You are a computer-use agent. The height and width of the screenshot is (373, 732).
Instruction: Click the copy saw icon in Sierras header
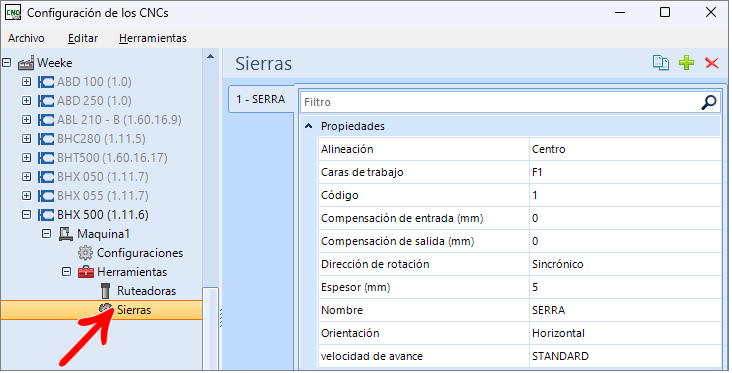coord(661,63)
